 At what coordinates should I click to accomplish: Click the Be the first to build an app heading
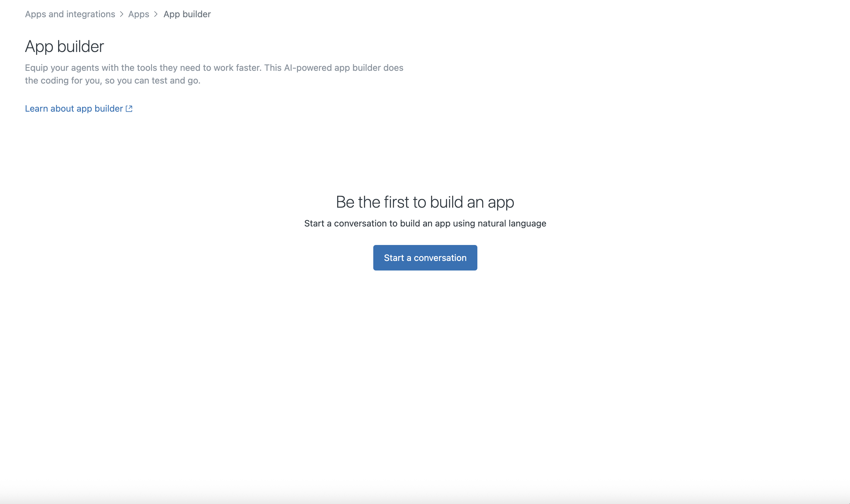click(425, 202)
